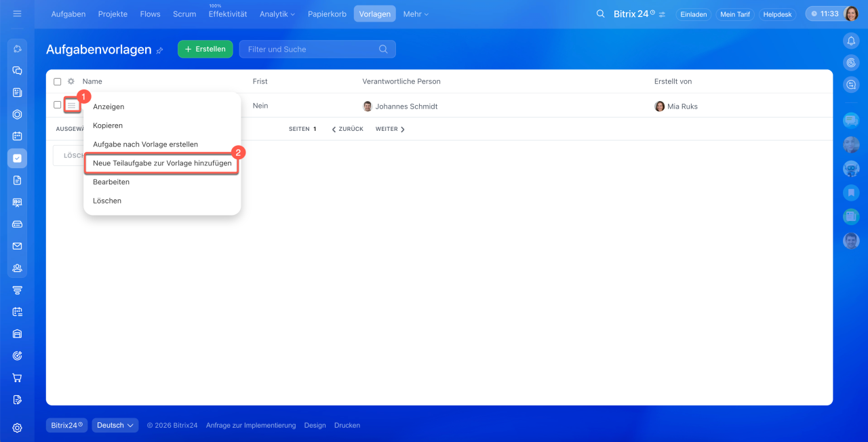868x442 pixels.
Task: Open the hamburger main menu icon
Action: click(17, 14)
